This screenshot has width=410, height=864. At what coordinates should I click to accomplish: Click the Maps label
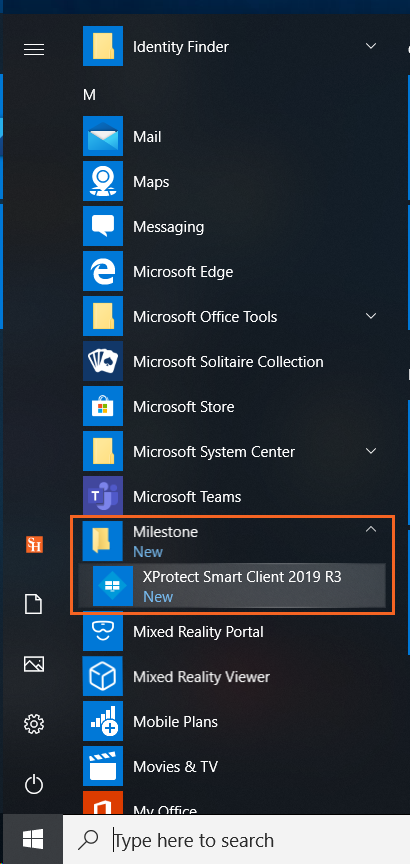point(151,182)
